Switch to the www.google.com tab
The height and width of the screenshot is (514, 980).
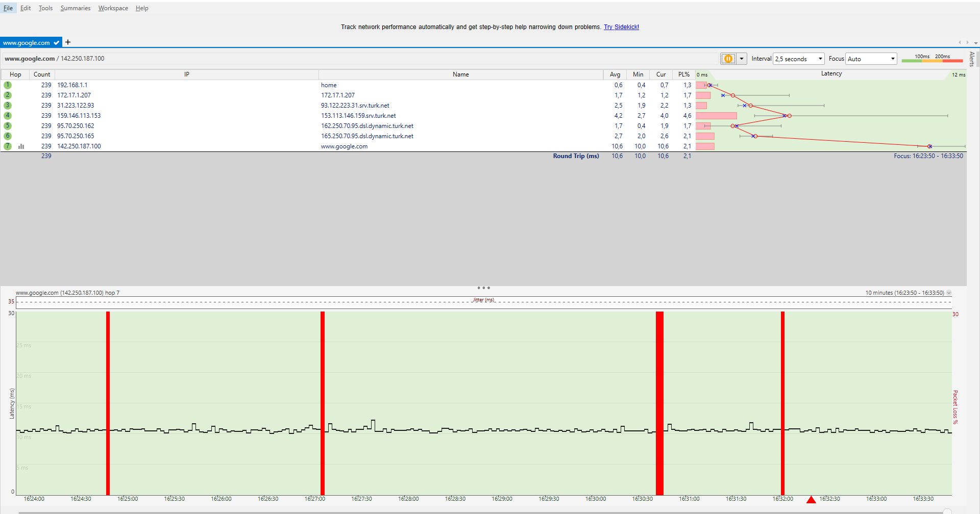[x=27, y=43]
